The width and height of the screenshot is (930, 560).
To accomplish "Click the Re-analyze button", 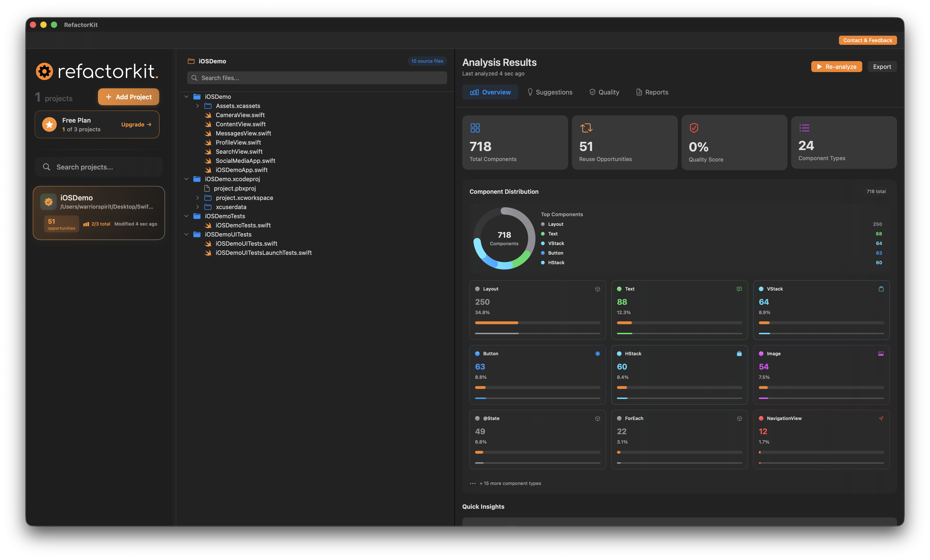I will pos(836,67).
